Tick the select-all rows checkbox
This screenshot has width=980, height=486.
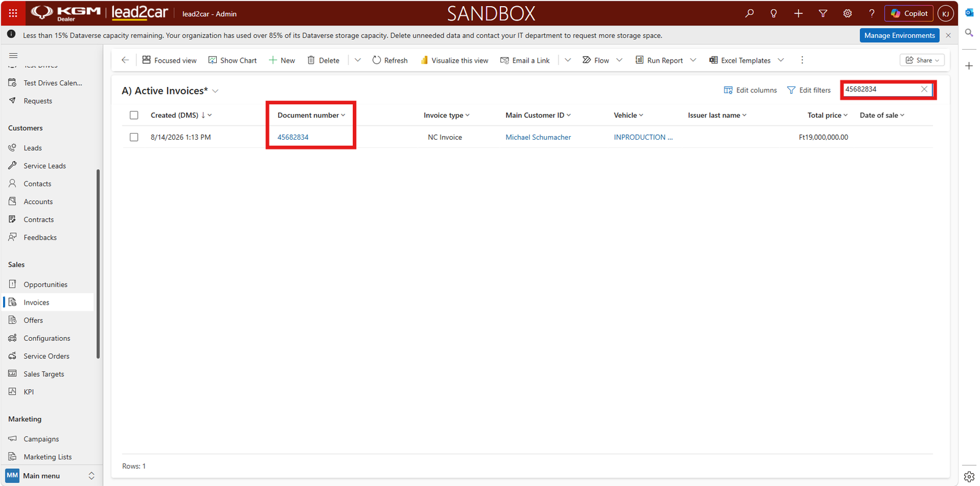[134, 115]
